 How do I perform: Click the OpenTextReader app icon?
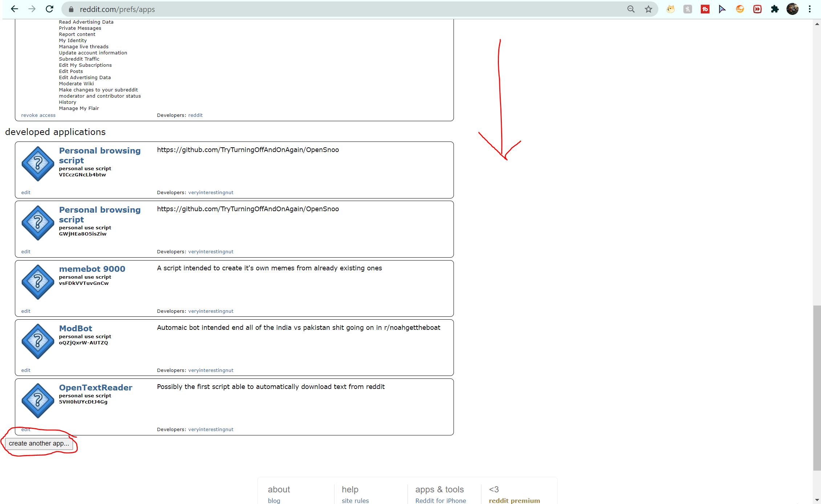point(38,401)
